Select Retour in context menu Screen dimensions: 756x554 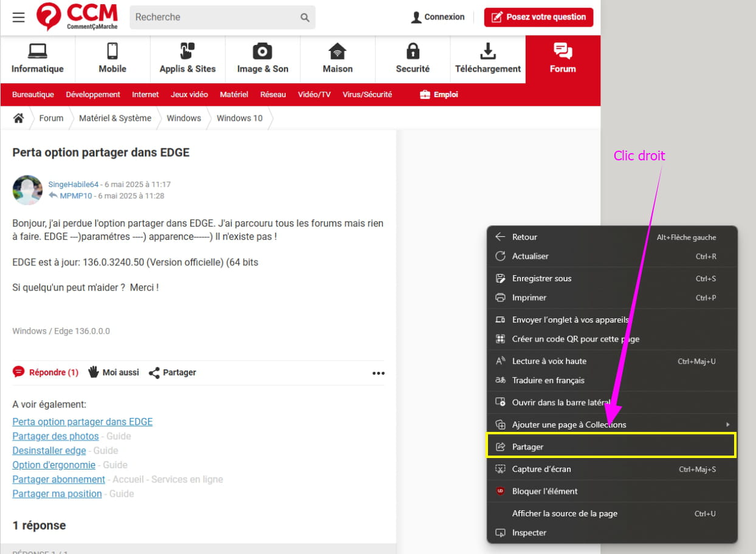coord(612,237)
